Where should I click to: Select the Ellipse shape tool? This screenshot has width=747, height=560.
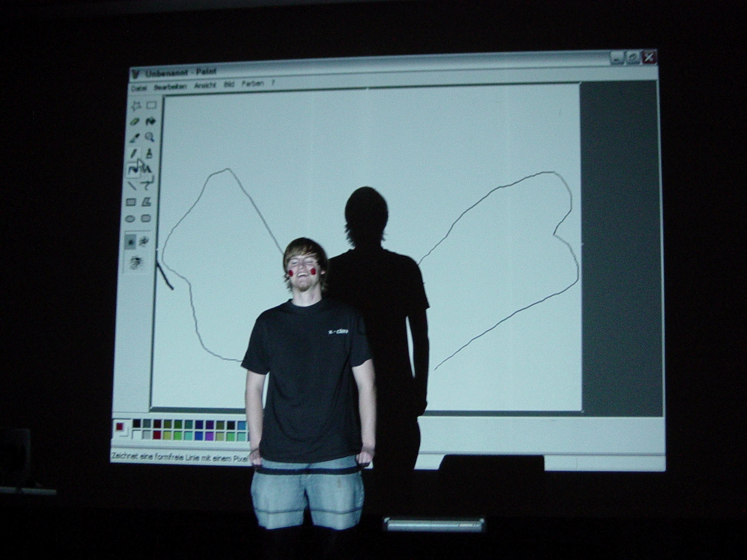[x=130, y=219]
